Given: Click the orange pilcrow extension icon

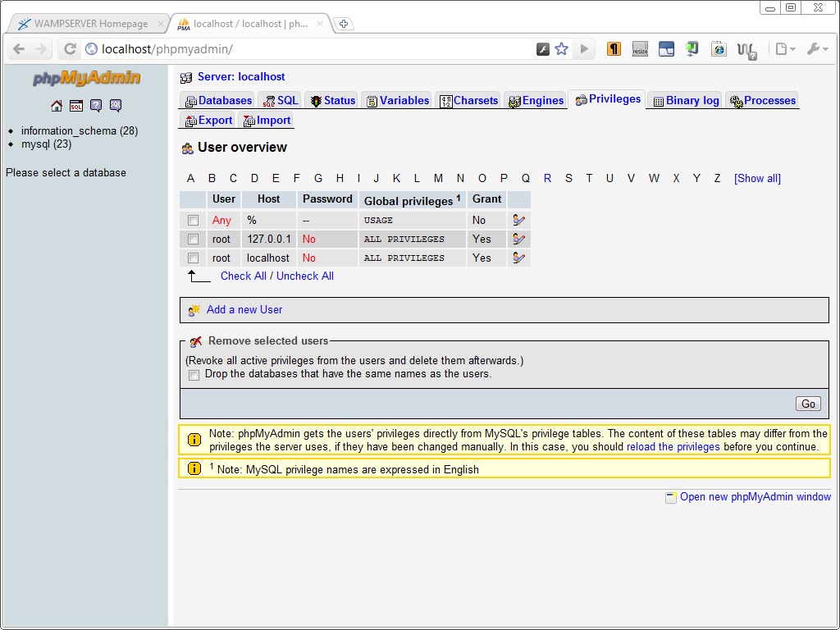Looking at the screenshot, I should [x=614, y=49].
